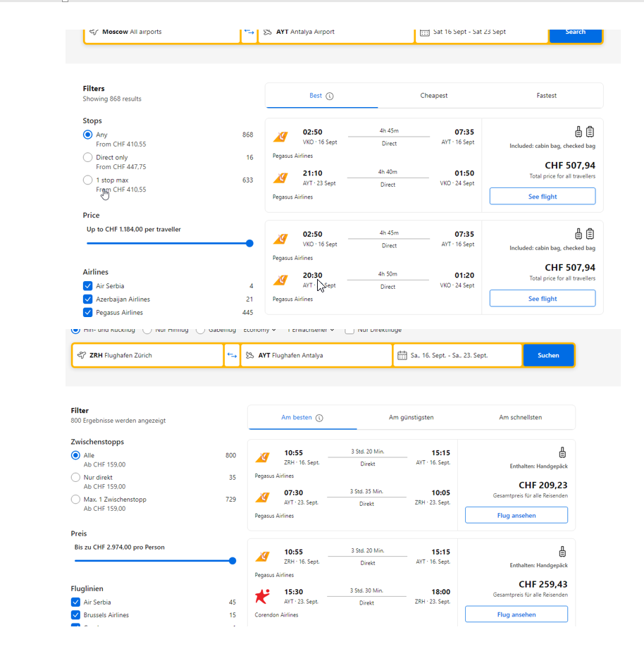Switch to the Best tab
The image size is (644, 656).
pos(322,96)
